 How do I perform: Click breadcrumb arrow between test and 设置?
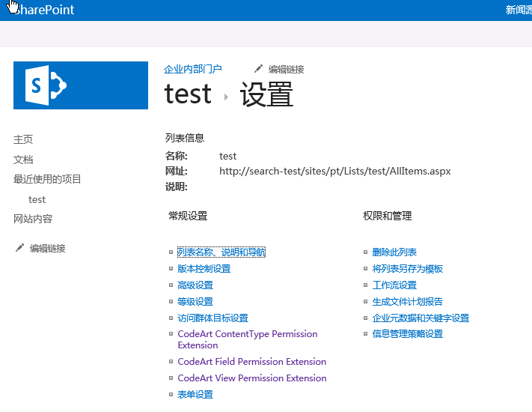pyautogui.click(x=226, y=97)
